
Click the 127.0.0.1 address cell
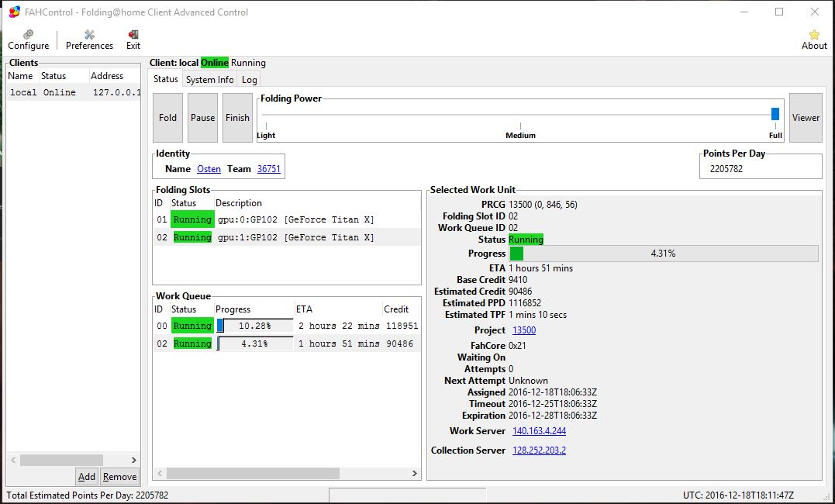[x=116, y=92]
